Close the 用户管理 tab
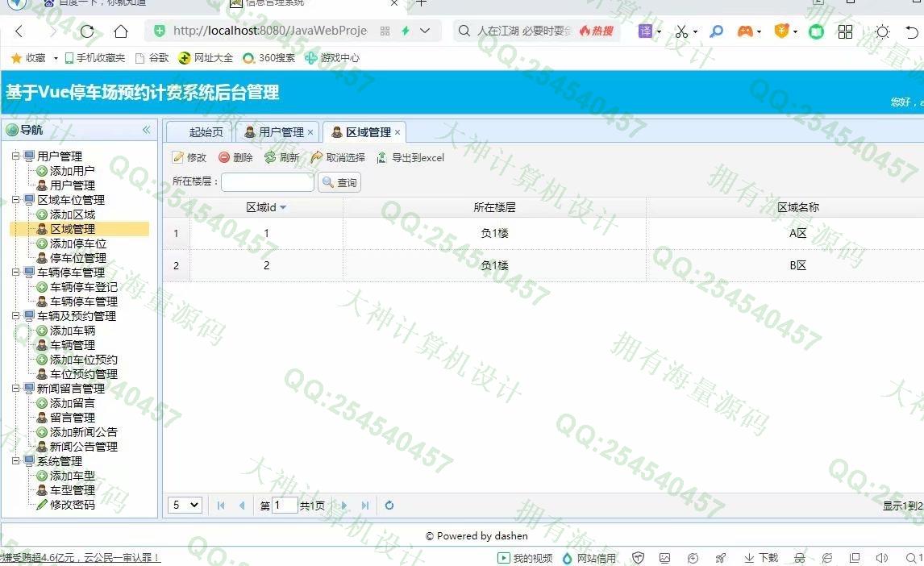Screen dimensions: 924x566 310,132
